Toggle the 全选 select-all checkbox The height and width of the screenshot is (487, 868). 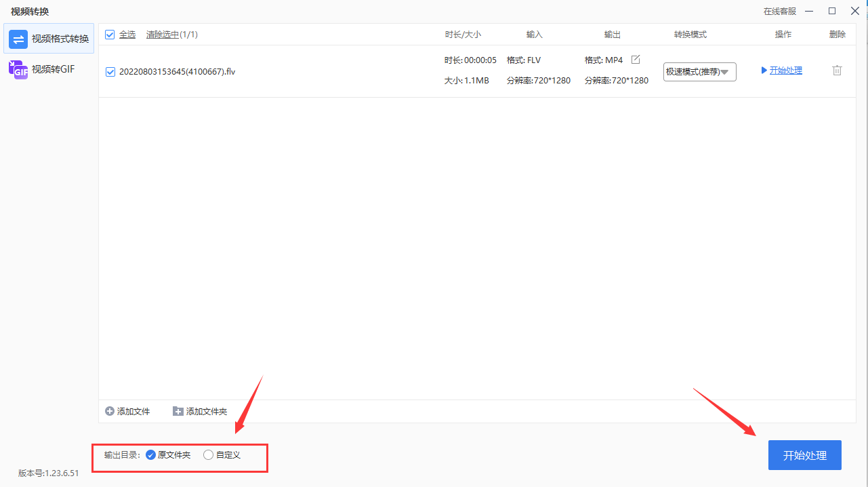coord(110,35)
